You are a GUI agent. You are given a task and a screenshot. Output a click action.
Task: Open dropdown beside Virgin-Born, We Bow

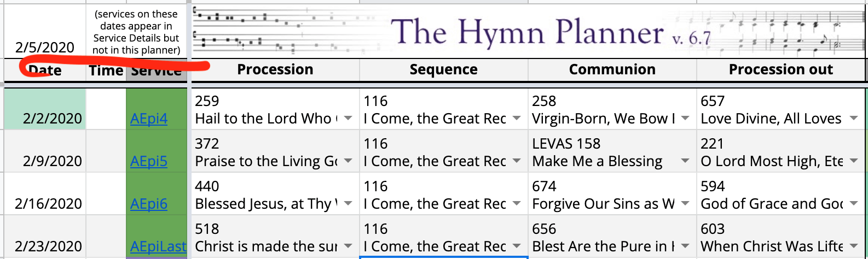click(x=685, y=119)
